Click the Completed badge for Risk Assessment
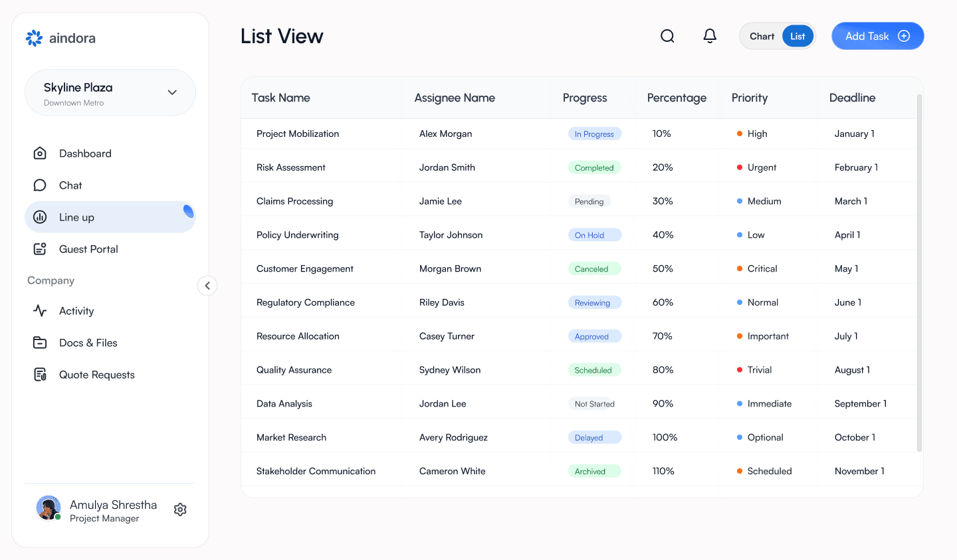 594,167
